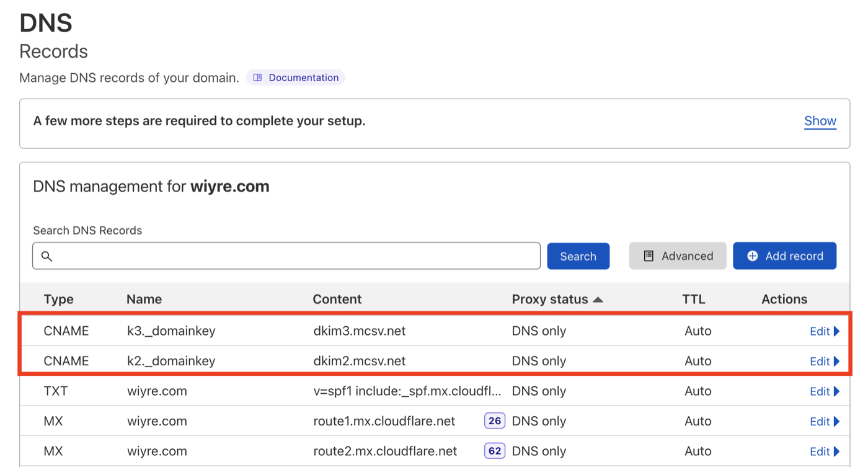This screenshot has width=868, height=467.
Task: Open Advanced search options
Action: tap(678, 256)
